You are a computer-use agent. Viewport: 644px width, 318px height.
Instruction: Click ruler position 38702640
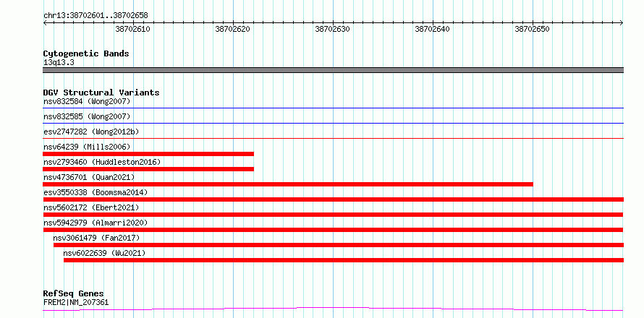pyautogui.click(x=433, y=29)
